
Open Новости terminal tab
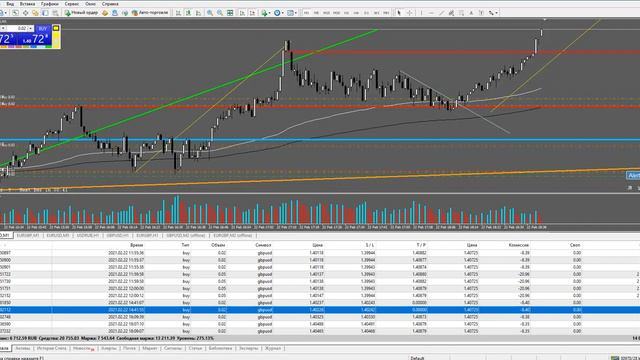coord(83,348)
